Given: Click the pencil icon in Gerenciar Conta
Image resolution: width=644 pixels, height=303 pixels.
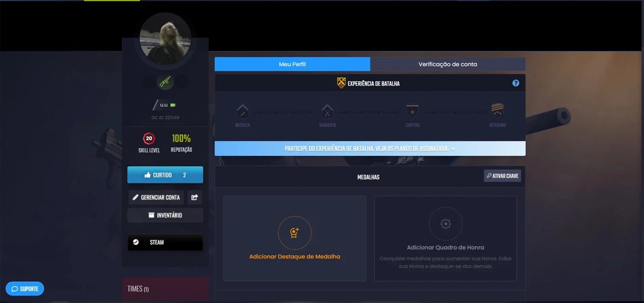Looking at the screenshot, I should tap(135, 197).
